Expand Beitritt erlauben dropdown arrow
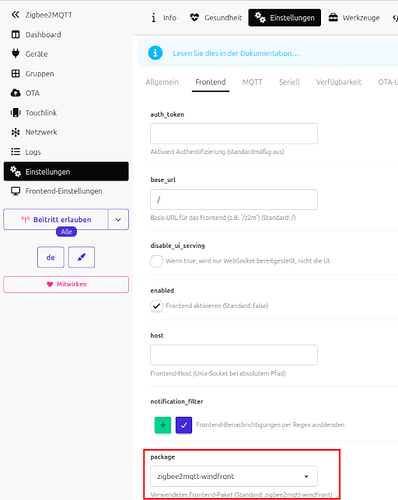The image size is (398, 500). point(118,219)
